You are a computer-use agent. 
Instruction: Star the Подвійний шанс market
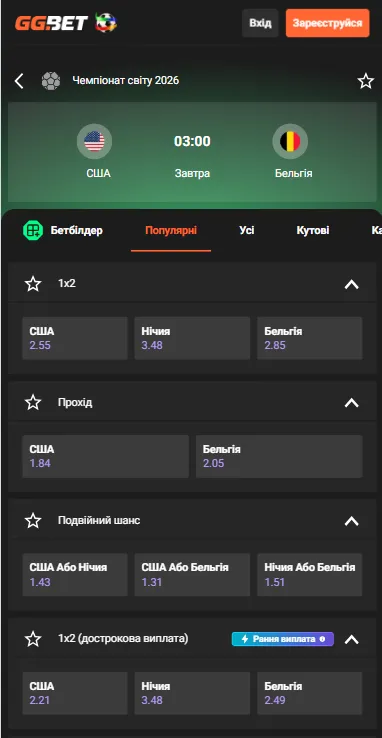(33, 521)
